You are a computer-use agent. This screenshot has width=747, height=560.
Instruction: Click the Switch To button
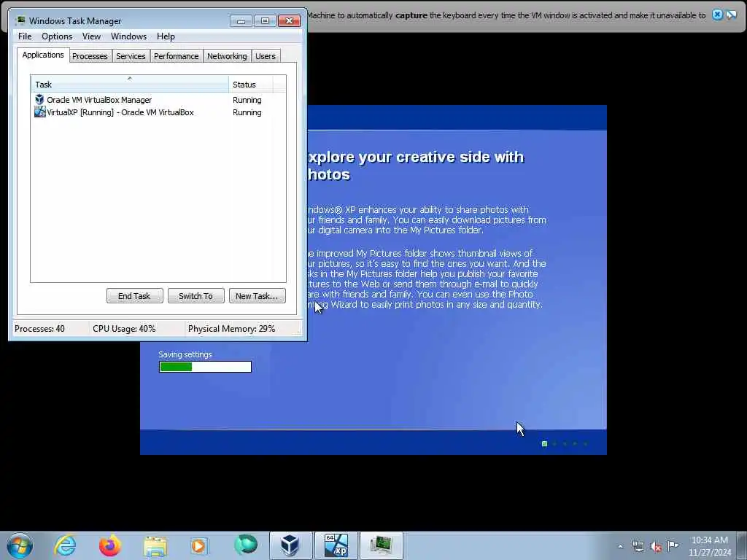(x=196, y=296)
